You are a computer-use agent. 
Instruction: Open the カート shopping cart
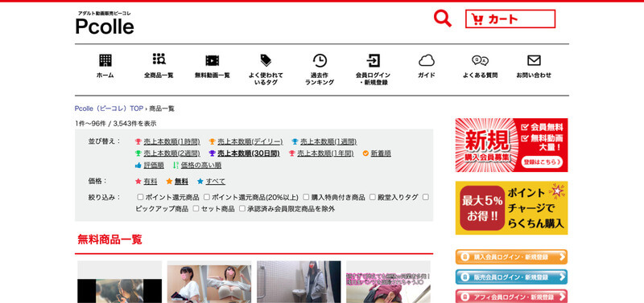[510, 18]
